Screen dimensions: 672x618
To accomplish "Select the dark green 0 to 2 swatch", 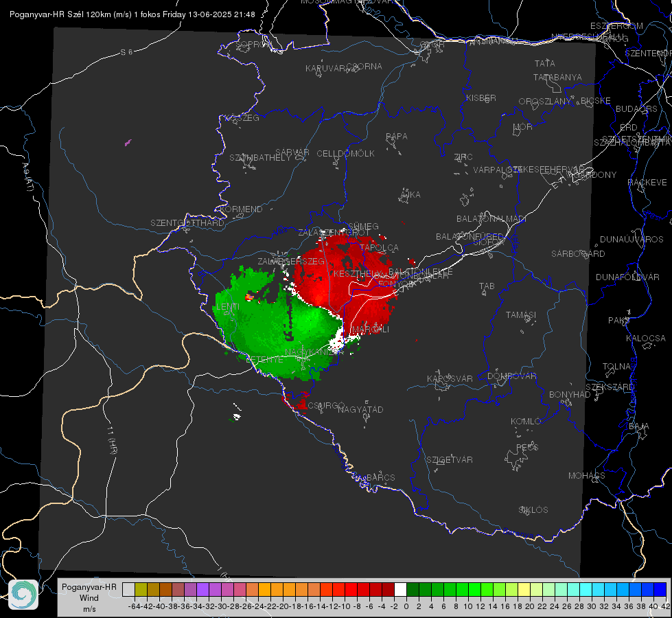I will tap(413, 589).
